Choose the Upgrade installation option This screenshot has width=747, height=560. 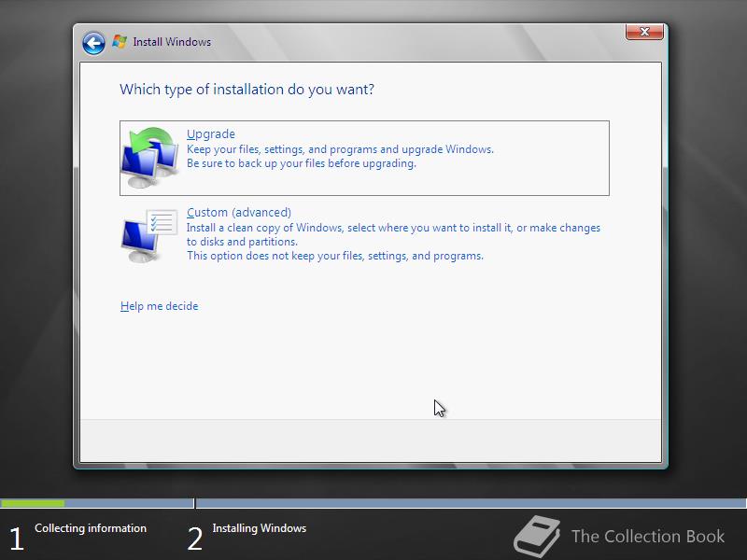coord(364,158)
